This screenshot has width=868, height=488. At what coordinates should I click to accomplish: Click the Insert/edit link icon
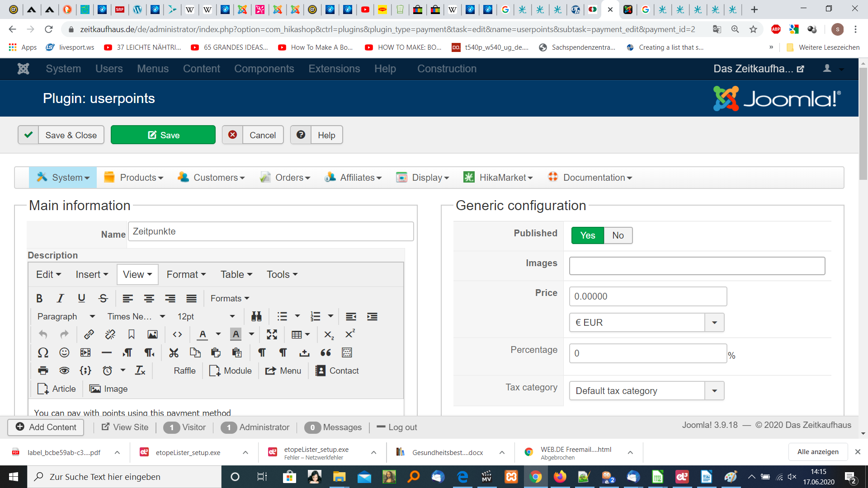pyautogui.click(x=89, y=334)
